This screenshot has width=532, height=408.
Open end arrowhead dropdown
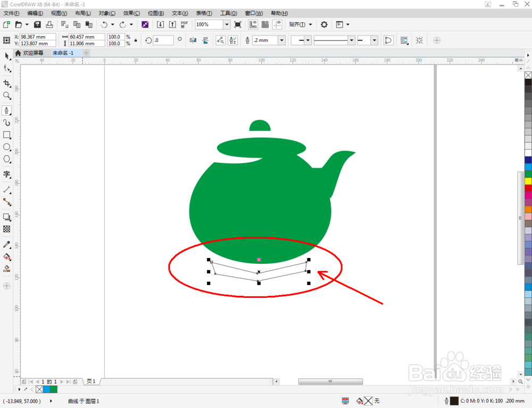coord(374,40)
